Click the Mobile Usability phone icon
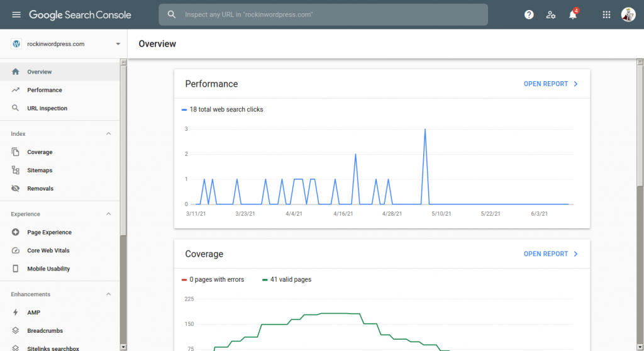644x351 pixels. (16, 269)
